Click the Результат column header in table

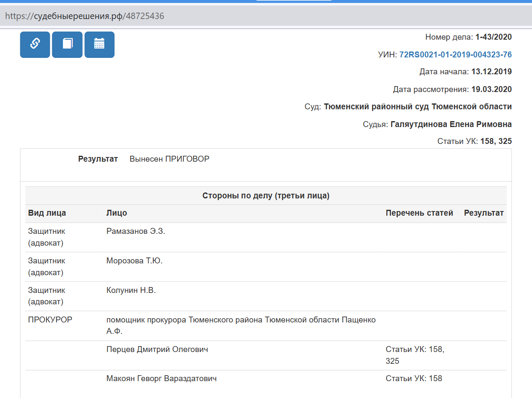[x=484, y=213]
